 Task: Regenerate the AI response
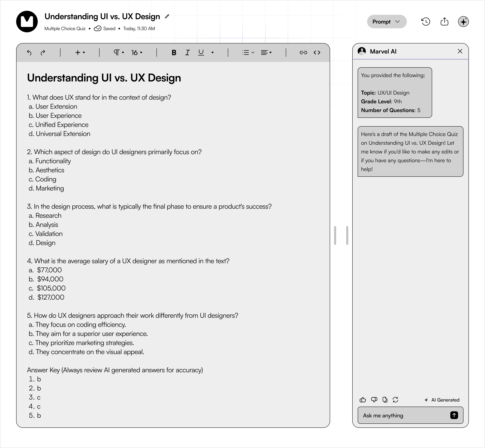[x=395, y=400]
